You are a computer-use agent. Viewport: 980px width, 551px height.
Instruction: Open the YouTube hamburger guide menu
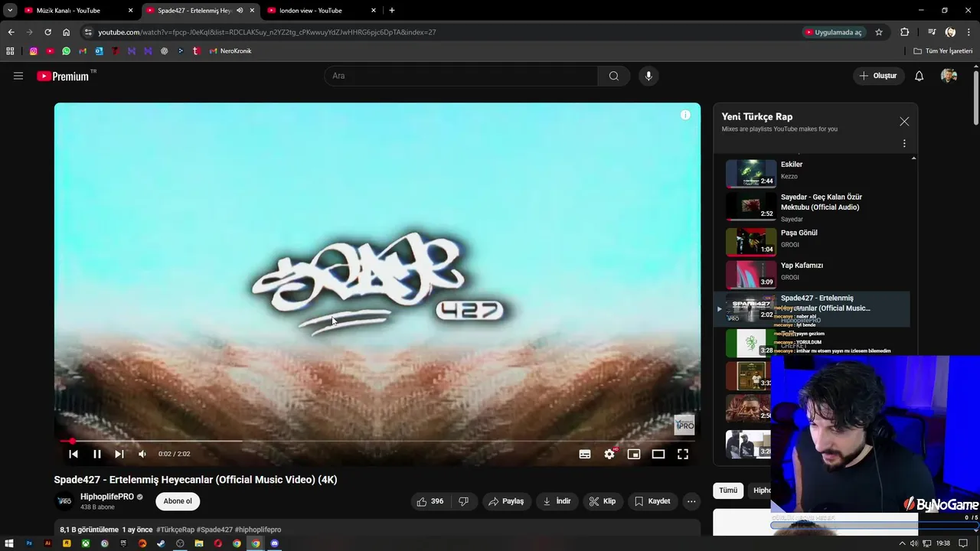18,76
